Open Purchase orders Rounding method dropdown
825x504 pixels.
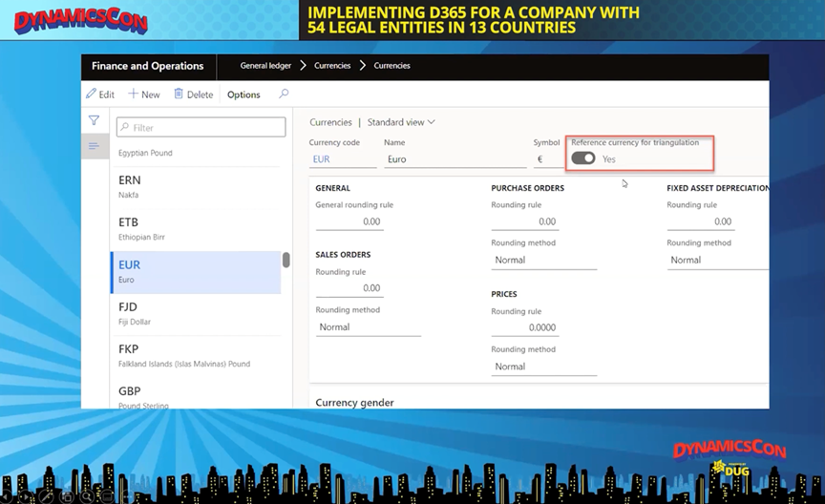[543, 260]
